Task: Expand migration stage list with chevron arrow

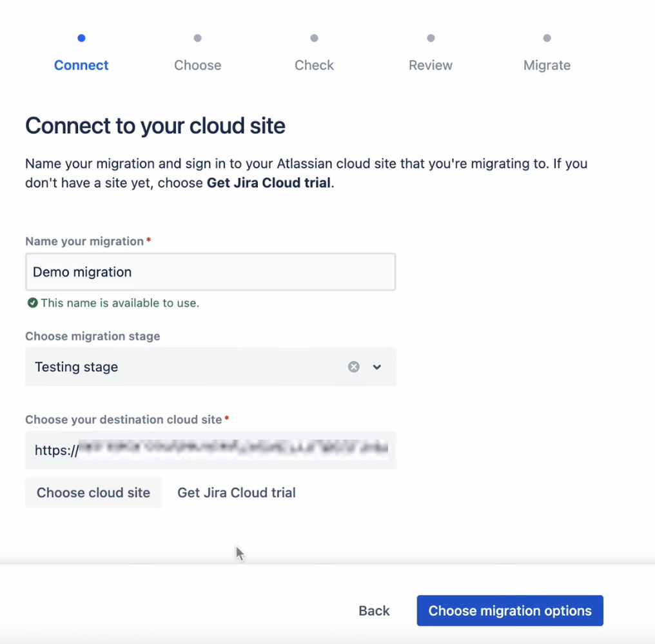Action: [377, 367]
